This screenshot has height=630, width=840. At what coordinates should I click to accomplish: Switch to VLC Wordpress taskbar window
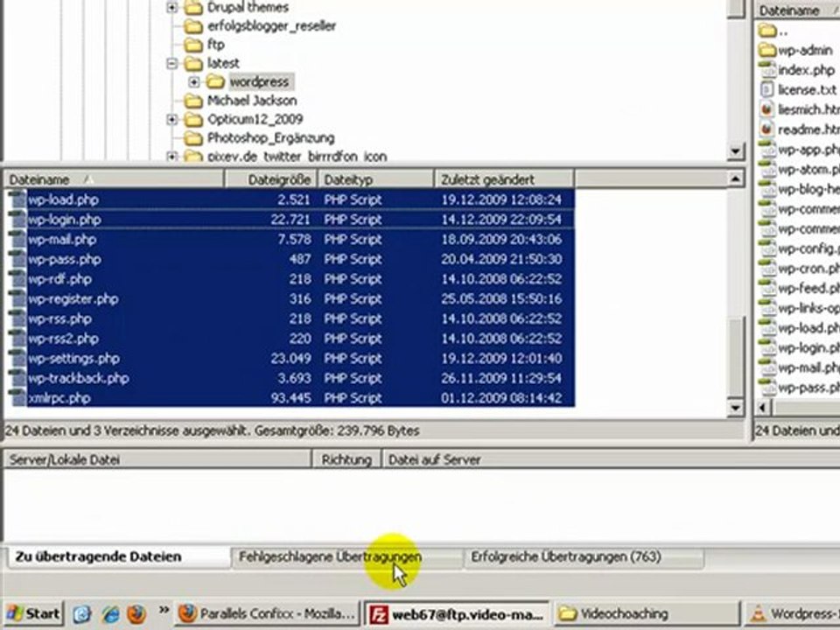tap(792, 614)
